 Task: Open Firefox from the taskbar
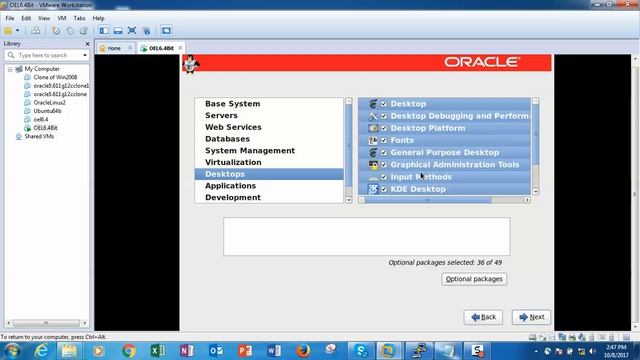tap(303, 351)
